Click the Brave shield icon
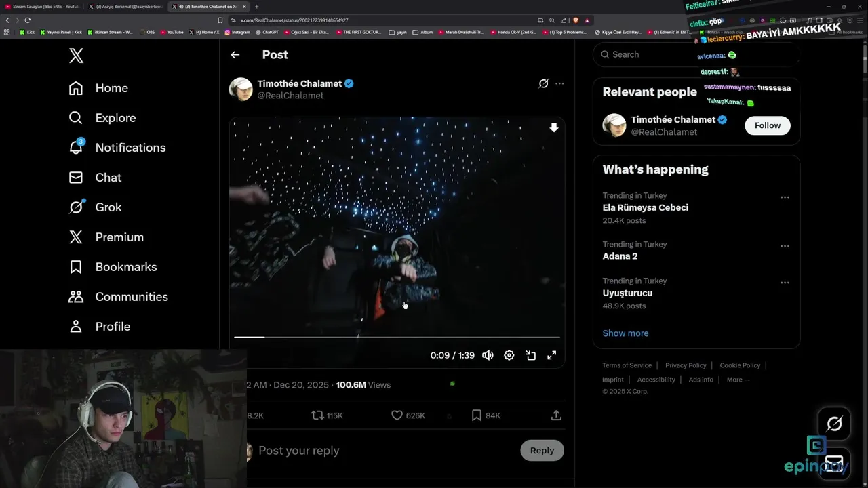The image size is (868, 488). click(x=576, y=20)
